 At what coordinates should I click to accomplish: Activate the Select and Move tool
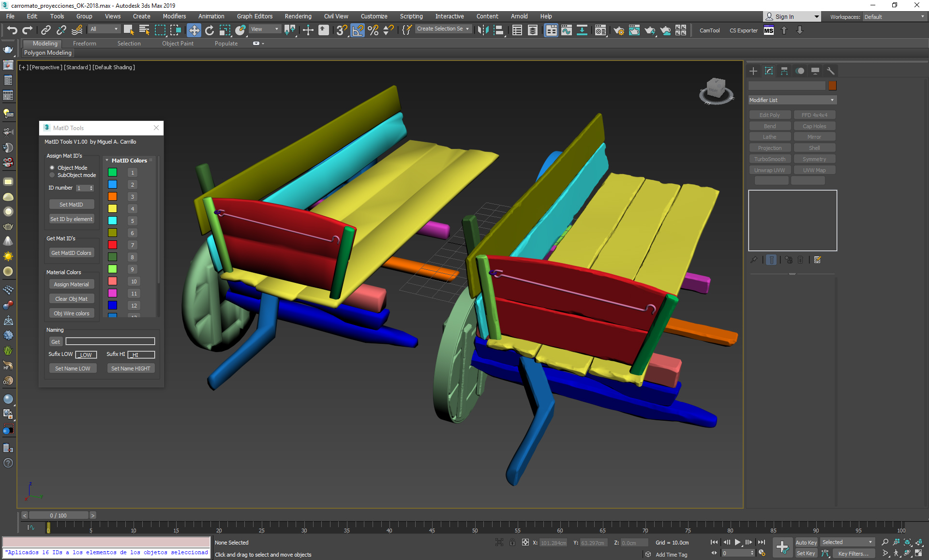[x=194, y=30]
